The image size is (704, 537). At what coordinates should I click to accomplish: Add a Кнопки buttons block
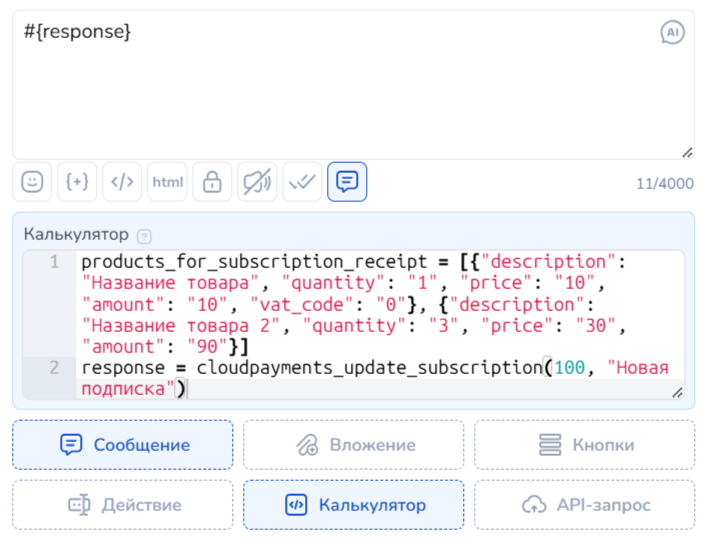click(x=584, y=445)
